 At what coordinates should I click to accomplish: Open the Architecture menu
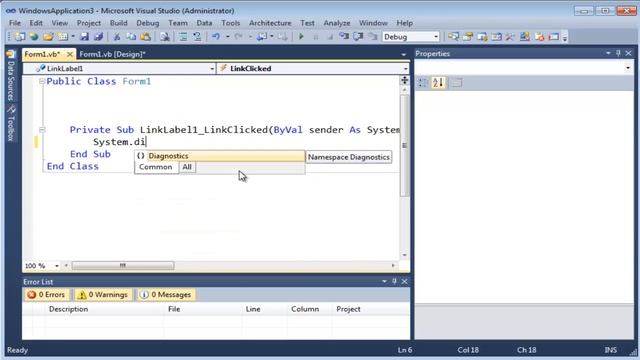coord(270,23)
